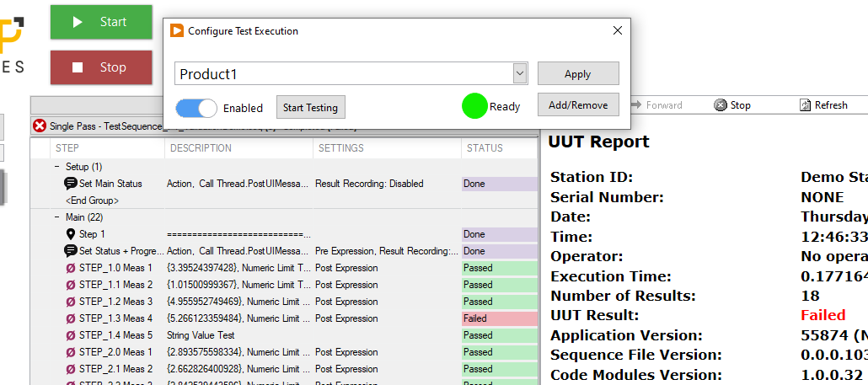Screen dimensions: 868x385
Task: Click the Stop icon in report toolbar
Action: coord(721,105)
